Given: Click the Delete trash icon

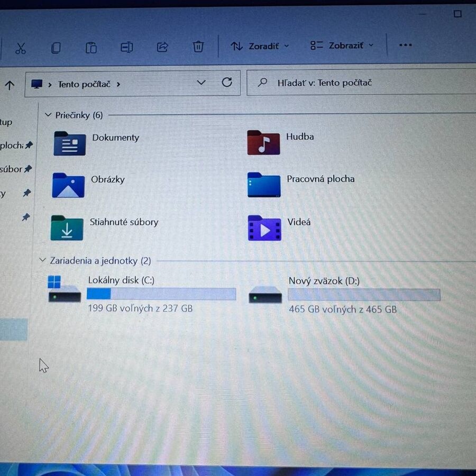Looking at the screenshot, I should (198, 47).
